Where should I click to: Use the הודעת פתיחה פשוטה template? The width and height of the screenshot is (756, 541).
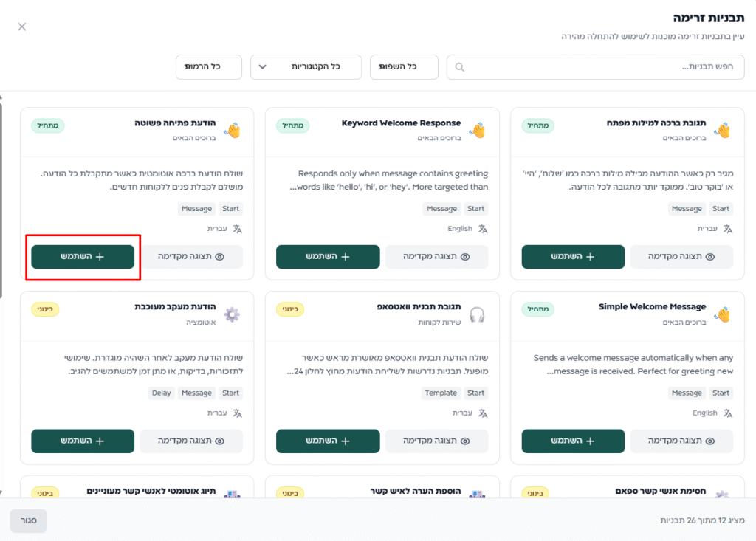coord(83,257)
